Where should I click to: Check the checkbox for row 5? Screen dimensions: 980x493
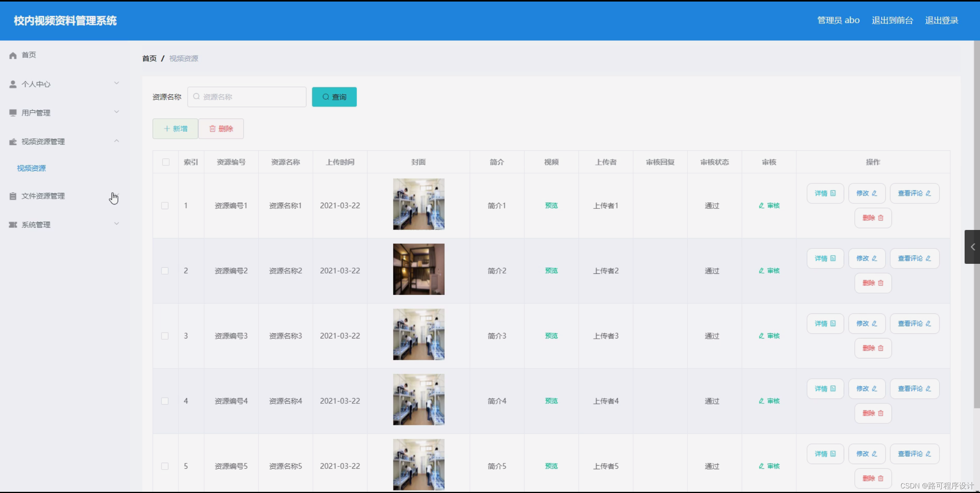click(x=165, y=466)
